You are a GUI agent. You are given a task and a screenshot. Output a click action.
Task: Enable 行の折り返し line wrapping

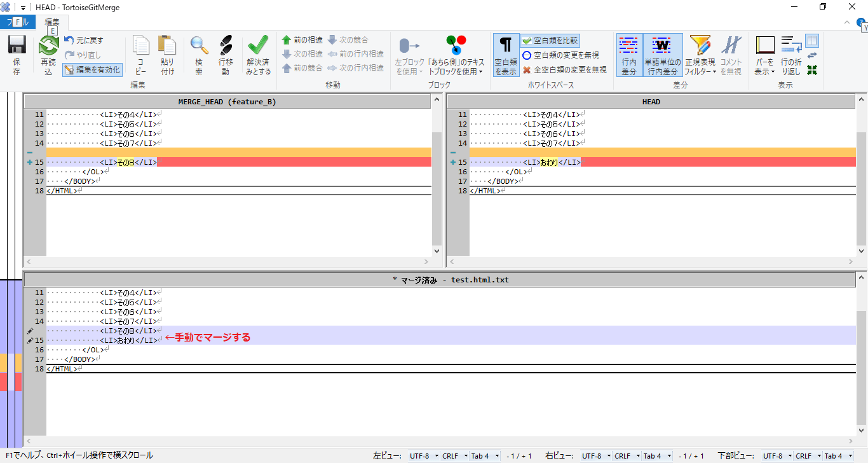791,54
